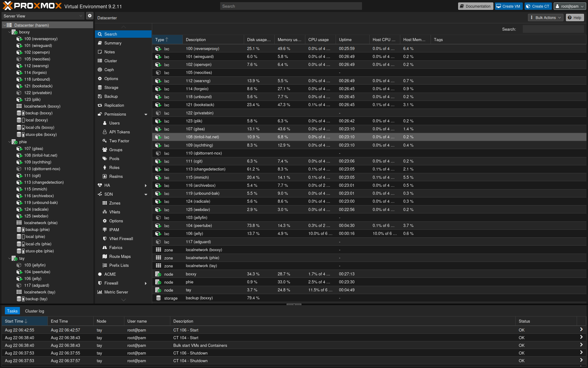Click the phie node icon in tree
Image resolution: width=588 pixels, height=368 pixels.
[x=14, y=142]
